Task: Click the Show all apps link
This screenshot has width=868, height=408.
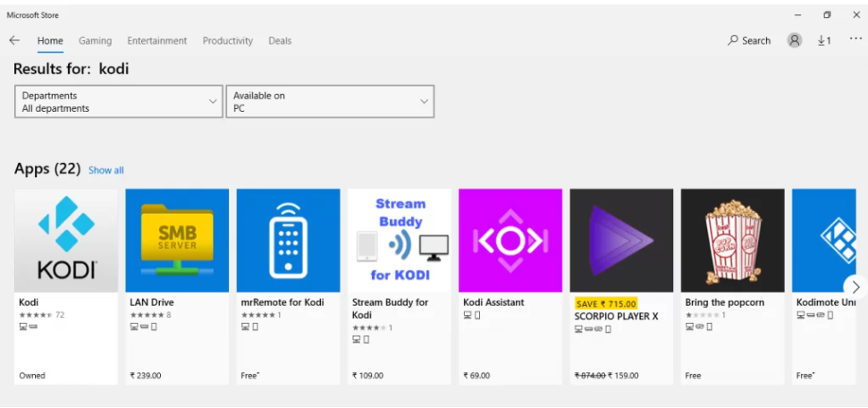Action: pyautogui.click(x=106, y=170)
